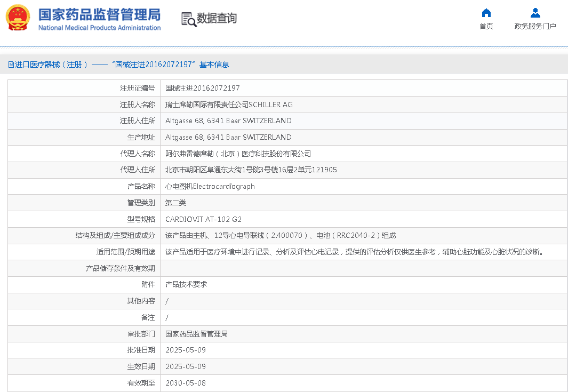The height and width of the screenshot is (392, 568).
Task: Click the 注册证编号 value 国械注进20162072197 in table
Action: tap(202, 88)
